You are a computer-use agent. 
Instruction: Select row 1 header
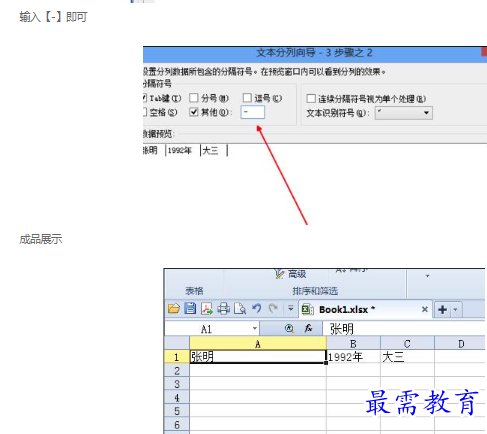(x=177, y=357)
